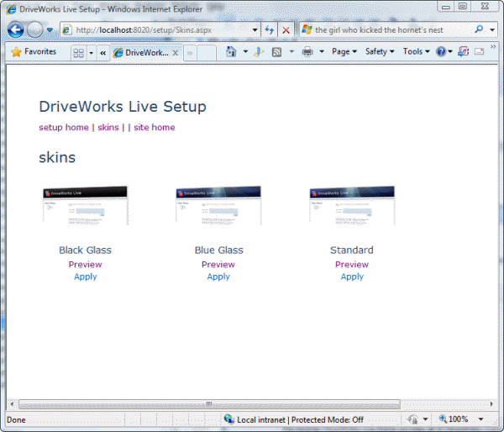Viewport: 504px width, 432px height.
Task: Click the Refresh page icon
Action: coord(270,29)
